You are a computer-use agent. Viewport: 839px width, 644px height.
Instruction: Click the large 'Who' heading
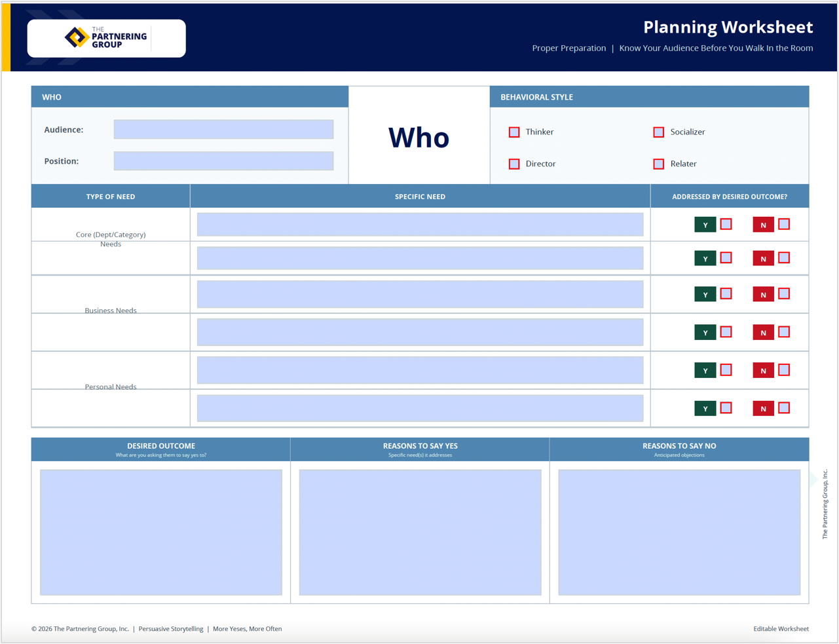419,138
